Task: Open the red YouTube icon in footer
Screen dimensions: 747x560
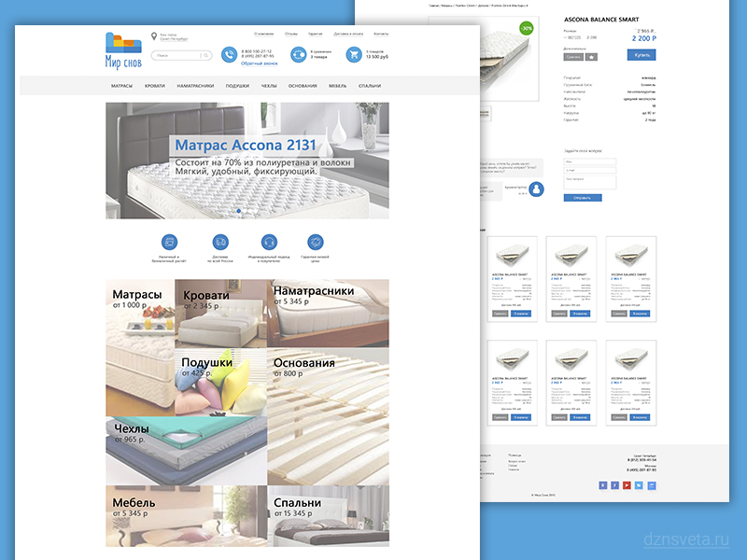Action: click(x=627, y=485)
